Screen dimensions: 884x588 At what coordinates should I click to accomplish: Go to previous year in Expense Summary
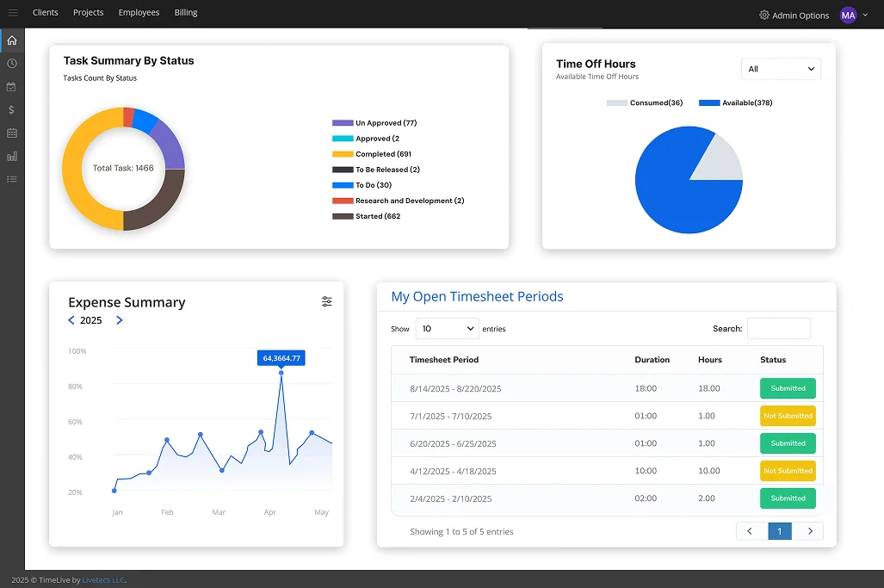(71, 320)
